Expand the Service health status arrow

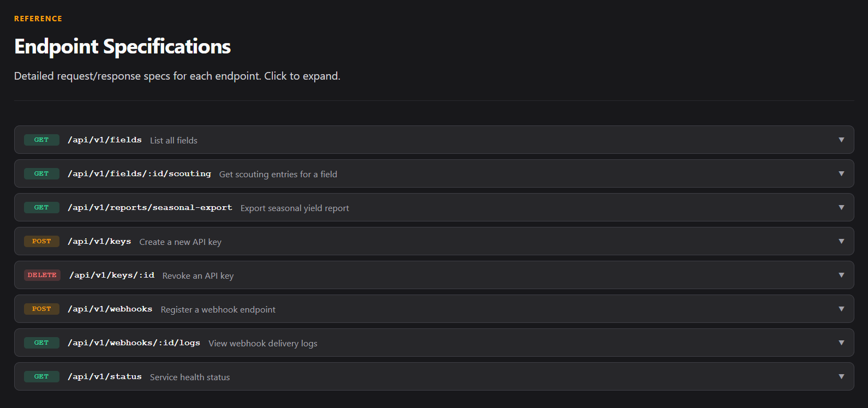[841, 377]
